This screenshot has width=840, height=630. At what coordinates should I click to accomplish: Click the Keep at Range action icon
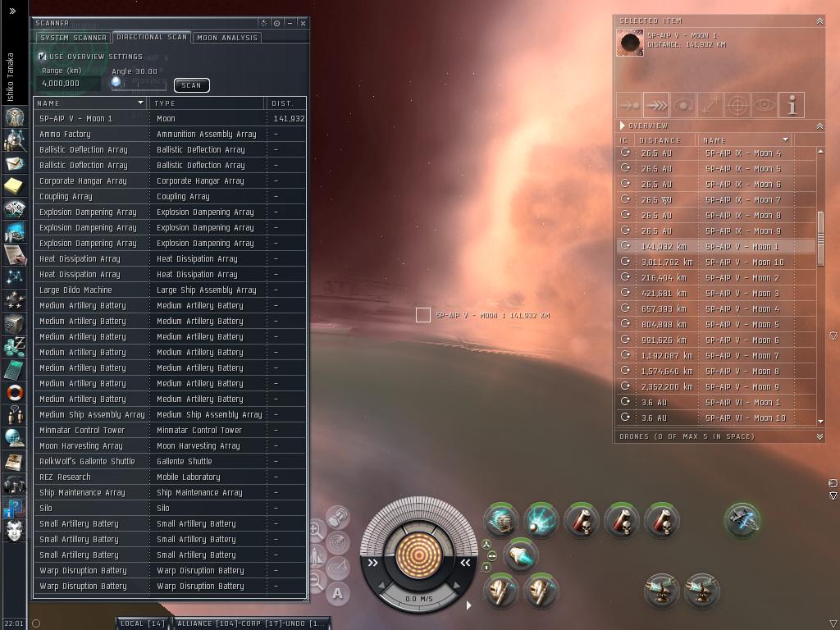[710, 105]
